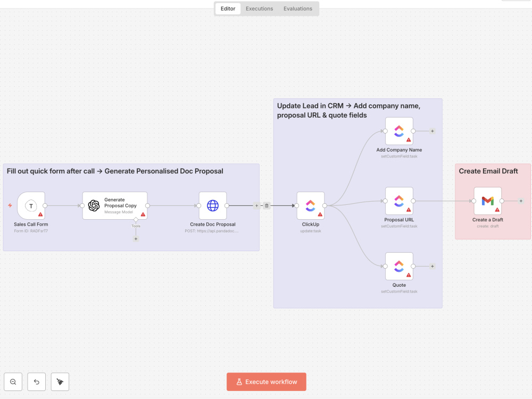Click the undo arrow button
The width and height of the screenshot is (532, 399).
click(x=37, y=381)
